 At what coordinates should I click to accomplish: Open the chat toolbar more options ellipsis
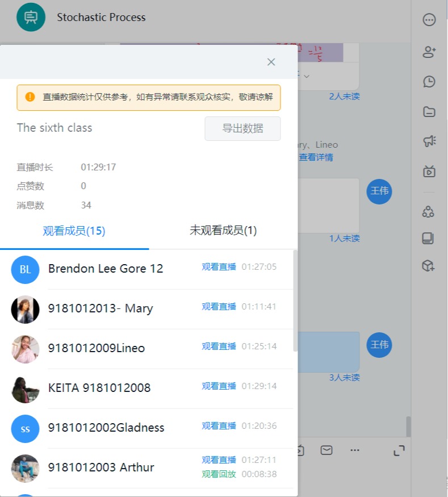click(355, 450)
